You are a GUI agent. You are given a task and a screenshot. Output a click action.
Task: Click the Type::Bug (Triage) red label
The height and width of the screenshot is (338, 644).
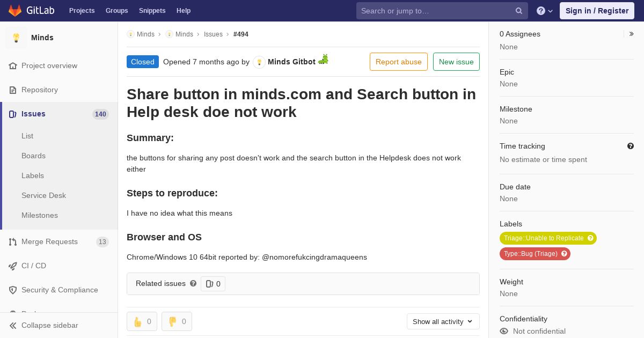[535, 254]
